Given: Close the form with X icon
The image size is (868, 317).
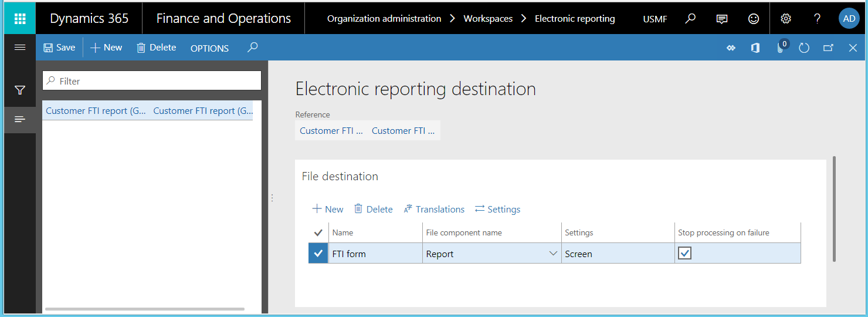Looking at the screenshot, I should [x=853, y=48].
